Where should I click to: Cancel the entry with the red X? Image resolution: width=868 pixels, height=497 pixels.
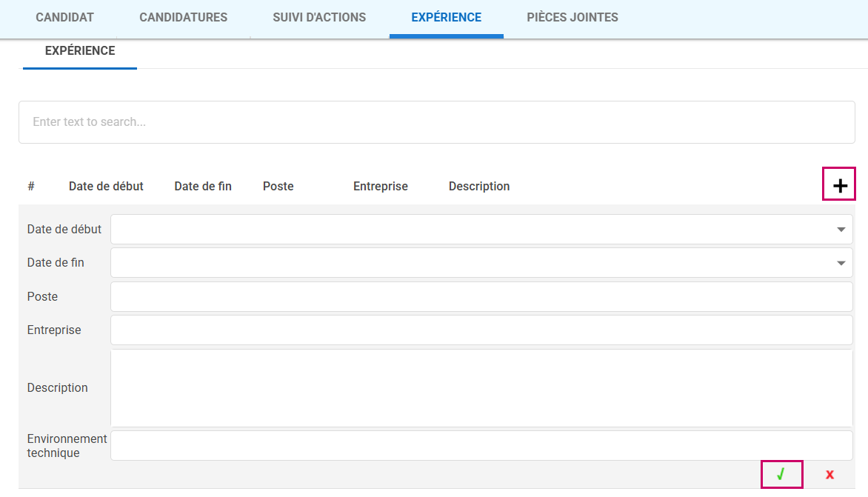click(829, 475)
